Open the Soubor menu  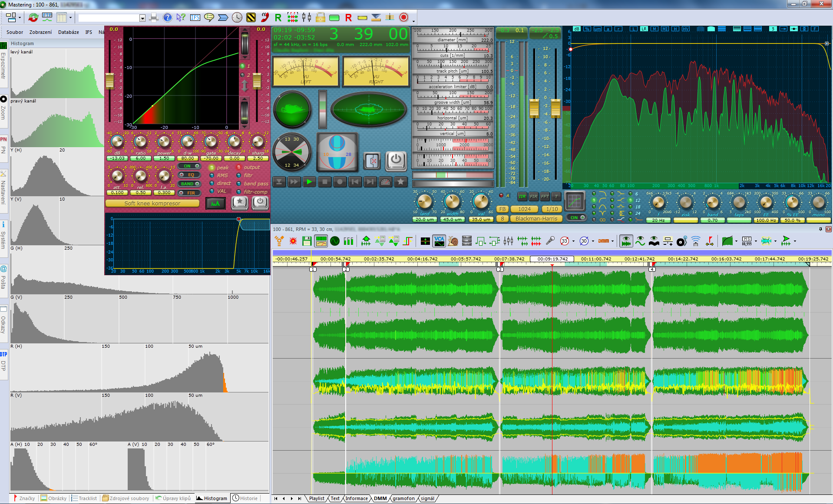(x=15, y=32)
